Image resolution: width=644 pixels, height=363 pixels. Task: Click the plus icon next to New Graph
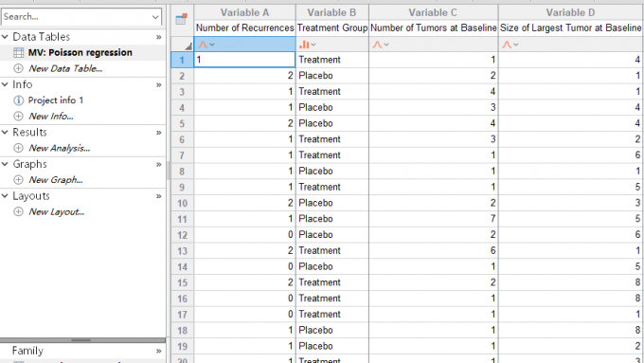pos(19,180)
